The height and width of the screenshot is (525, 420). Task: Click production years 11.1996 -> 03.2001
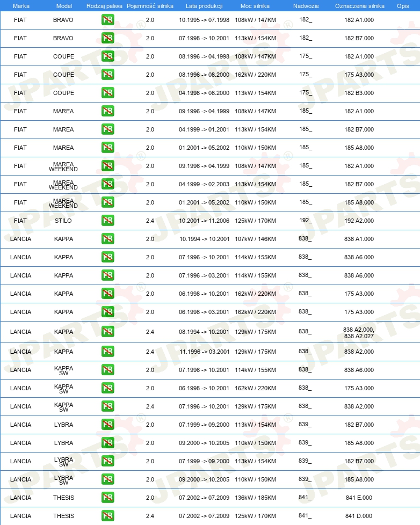pos(204,352)
